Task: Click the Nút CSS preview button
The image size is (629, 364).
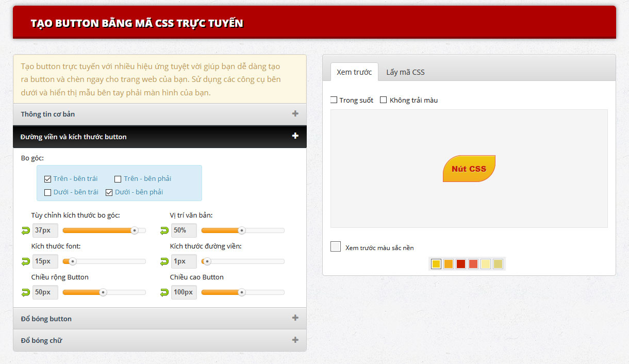Action: [469, 169]
